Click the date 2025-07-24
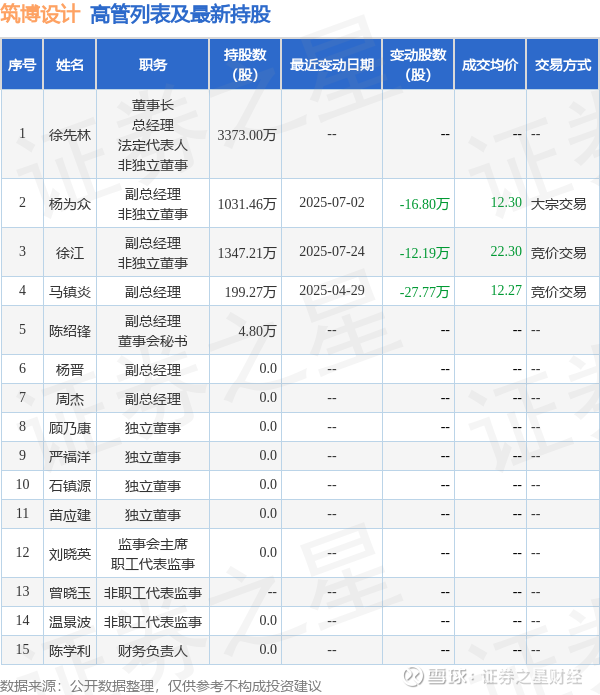Image resolution: width=600 pixels, height=695 pixels. coord(331,251)
